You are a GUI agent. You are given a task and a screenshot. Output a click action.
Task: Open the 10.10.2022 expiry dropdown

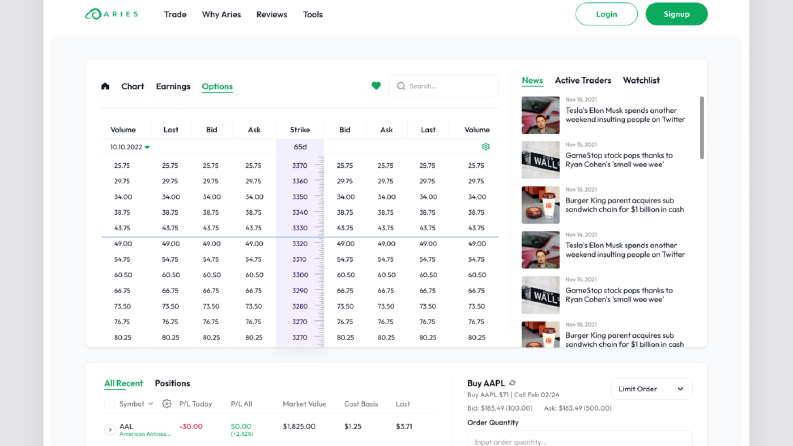pyautogui.click(x=130, y=147)
